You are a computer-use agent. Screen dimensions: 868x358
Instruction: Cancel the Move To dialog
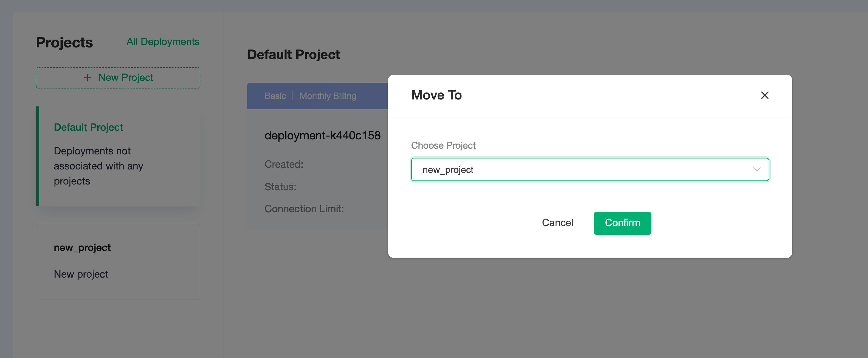click(x=557, y=223)
